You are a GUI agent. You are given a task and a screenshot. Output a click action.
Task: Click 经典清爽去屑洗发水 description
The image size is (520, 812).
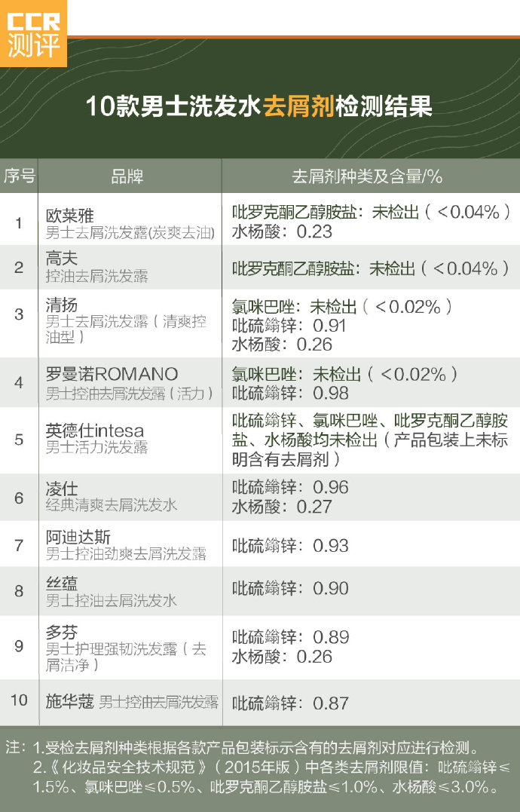pyautogui.click(x=112, y=505)
